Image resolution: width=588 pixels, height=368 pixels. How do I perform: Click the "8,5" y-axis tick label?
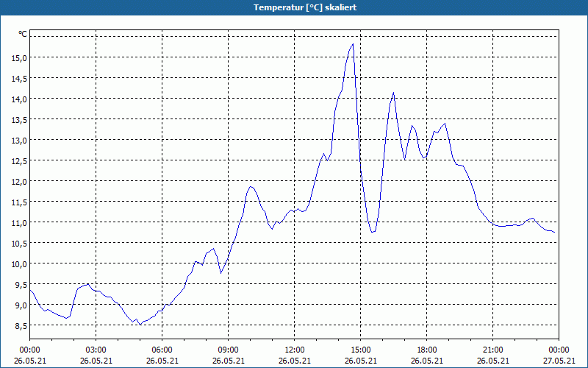pyautogui.click(x=22, y=326)
